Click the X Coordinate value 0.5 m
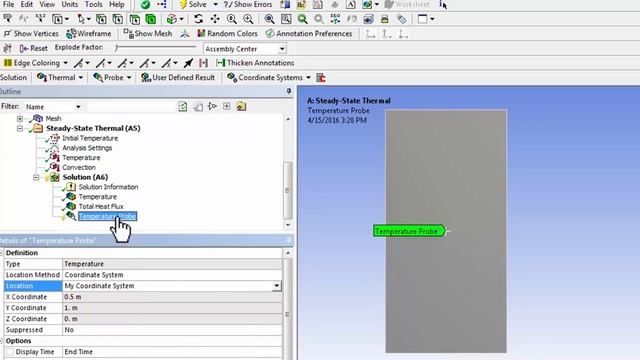This screenshot has height=360, width=640. [172, 297]
